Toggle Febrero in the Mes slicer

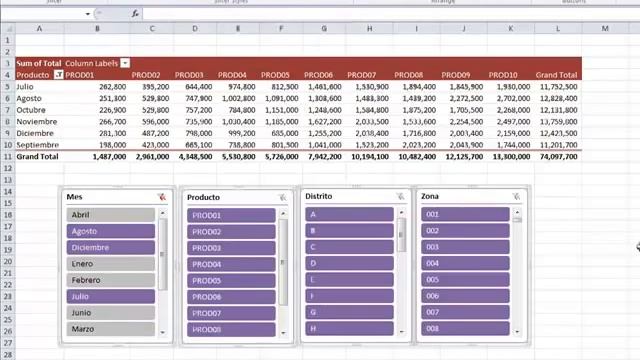point(111,280)
